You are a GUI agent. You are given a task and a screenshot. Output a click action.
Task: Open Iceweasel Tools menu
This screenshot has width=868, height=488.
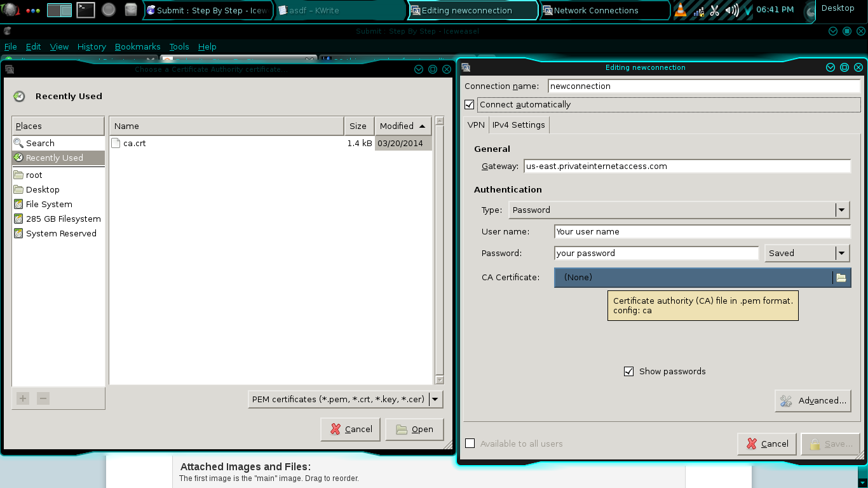tap(179, 46)
